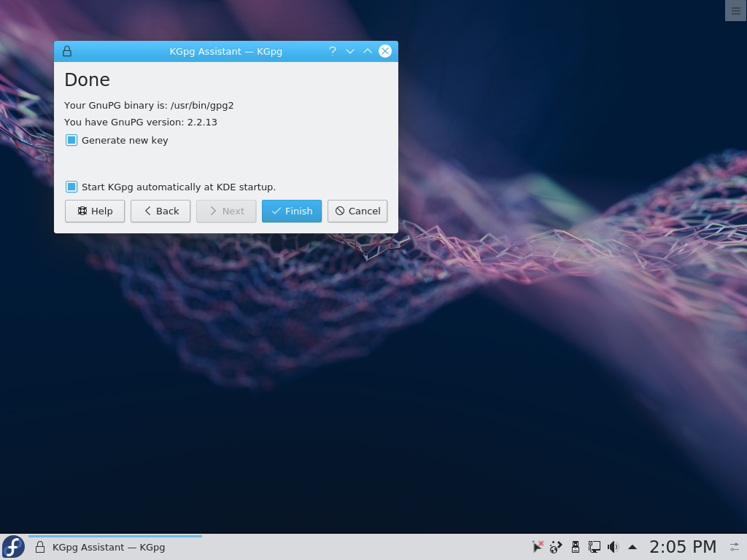Click the 2:05 PM clock
This screenshot has width=747, height=560.
pyautogui.click(x=683, y=547)
